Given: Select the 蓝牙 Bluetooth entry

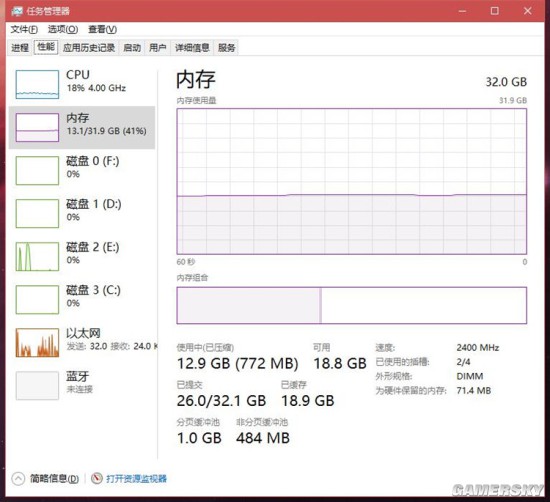Looking at the screenshot, I should click(x=37, y=386).
